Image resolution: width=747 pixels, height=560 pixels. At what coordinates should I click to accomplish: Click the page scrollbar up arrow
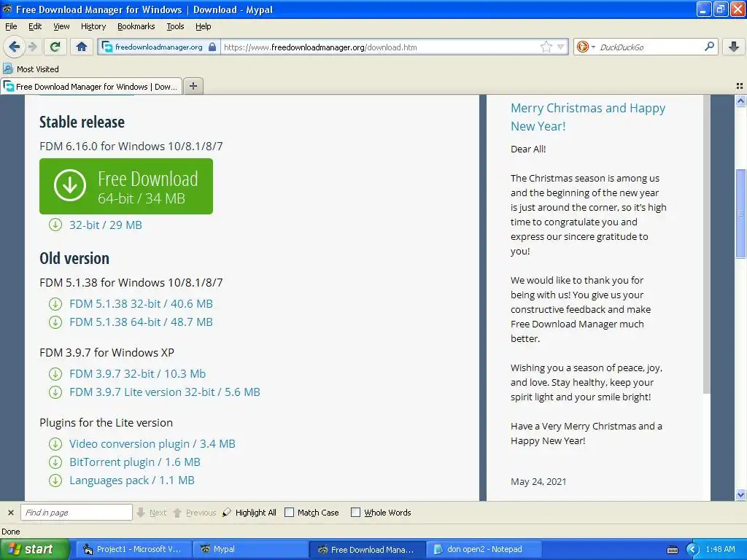point(740,101)
